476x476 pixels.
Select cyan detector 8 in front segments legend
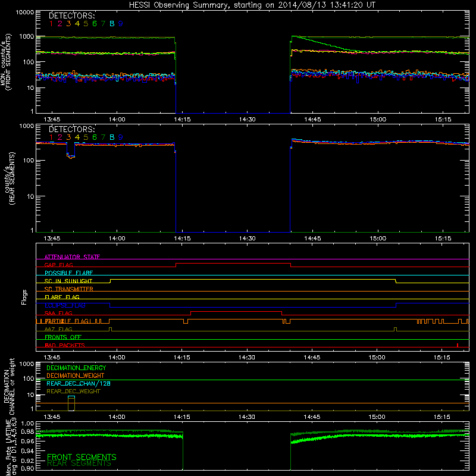click(x=112, y=24)
